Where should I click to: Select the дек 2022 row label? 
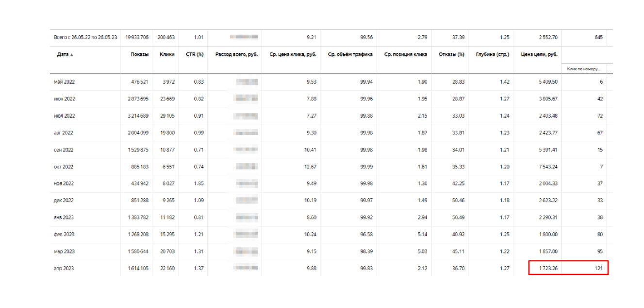(x=64, y=201)
